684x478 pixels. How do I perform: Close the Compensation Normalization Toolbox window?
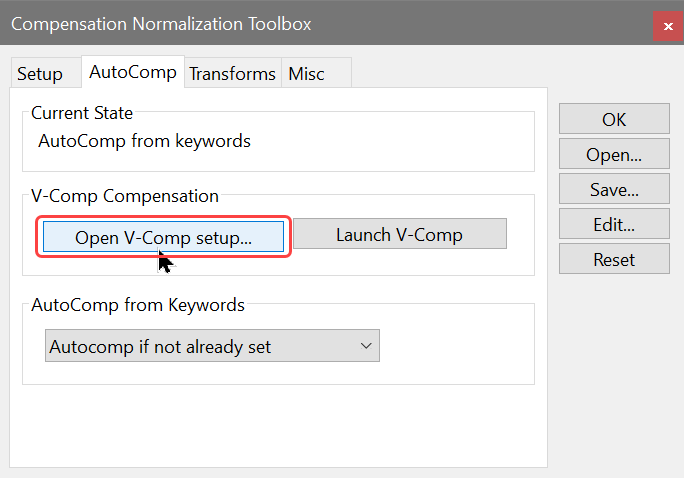(668, 26)
